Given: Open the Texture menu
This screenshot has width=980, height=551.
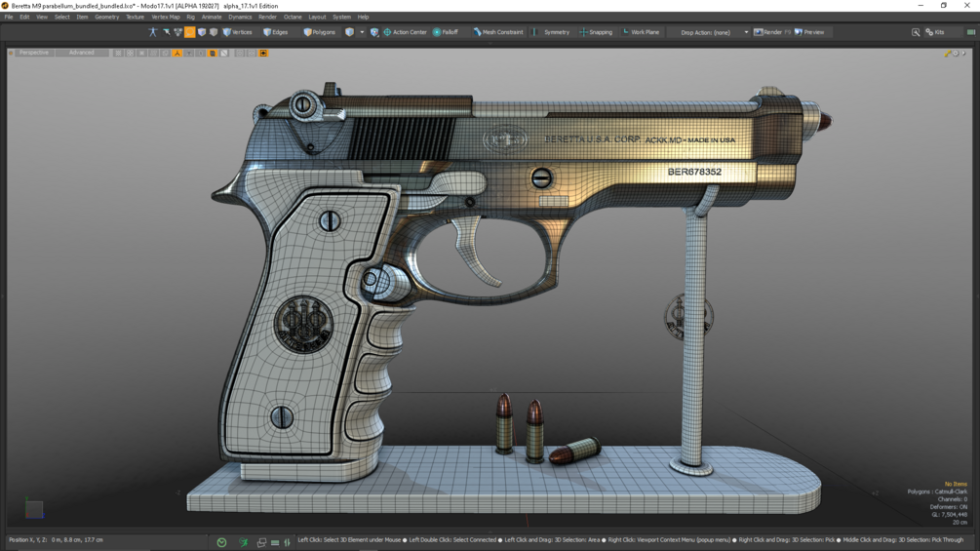Looking at the screenshot, I should pos(135,17).
